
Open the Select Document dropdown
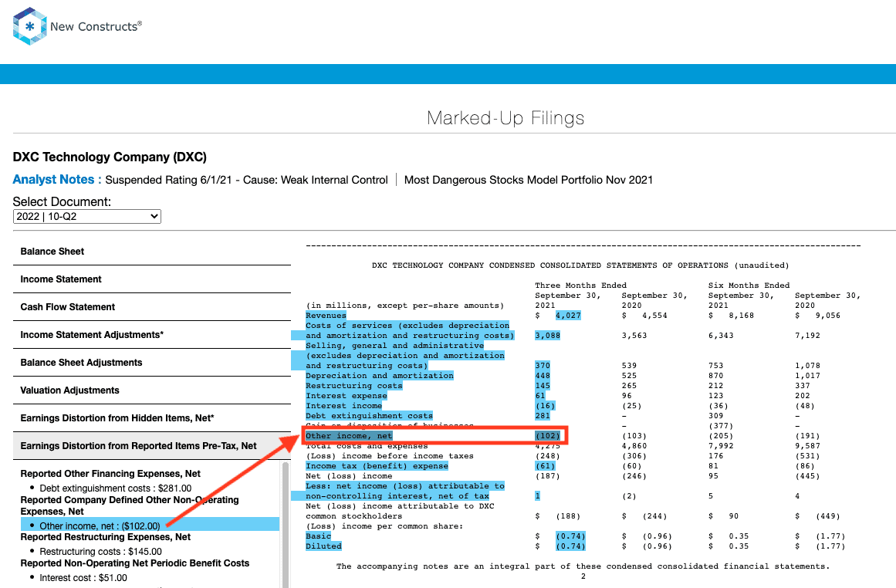click(87, 217)
